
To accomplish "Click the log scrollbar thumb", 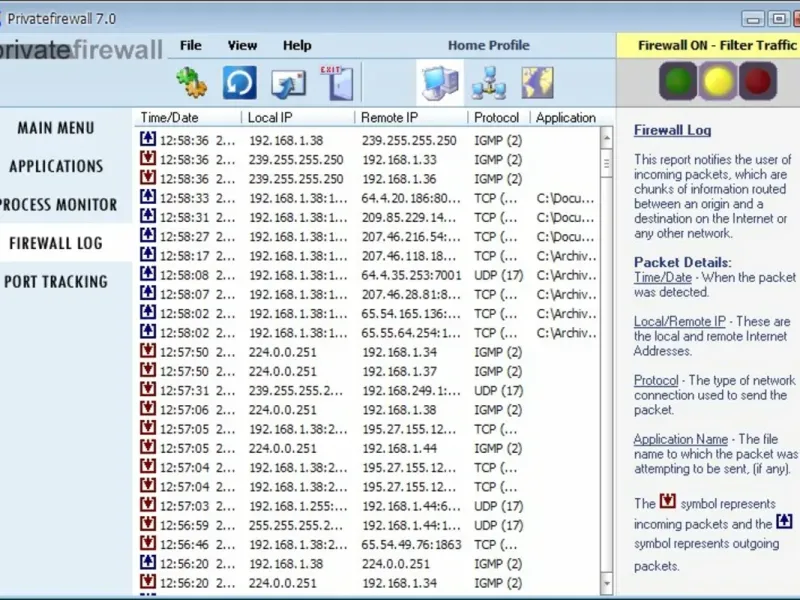I will (x=606, y=163).
